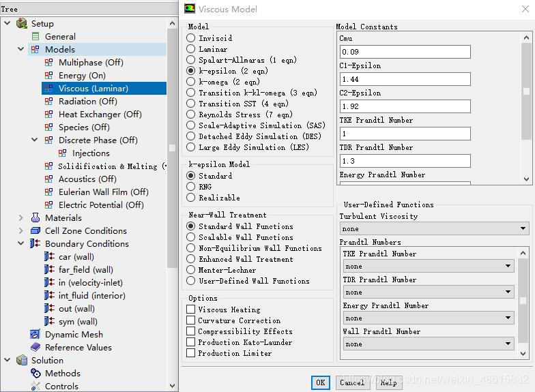This screenshot has height=392, width=535.
Task: Click the Cmu value input field
Action: click(405, 52)
